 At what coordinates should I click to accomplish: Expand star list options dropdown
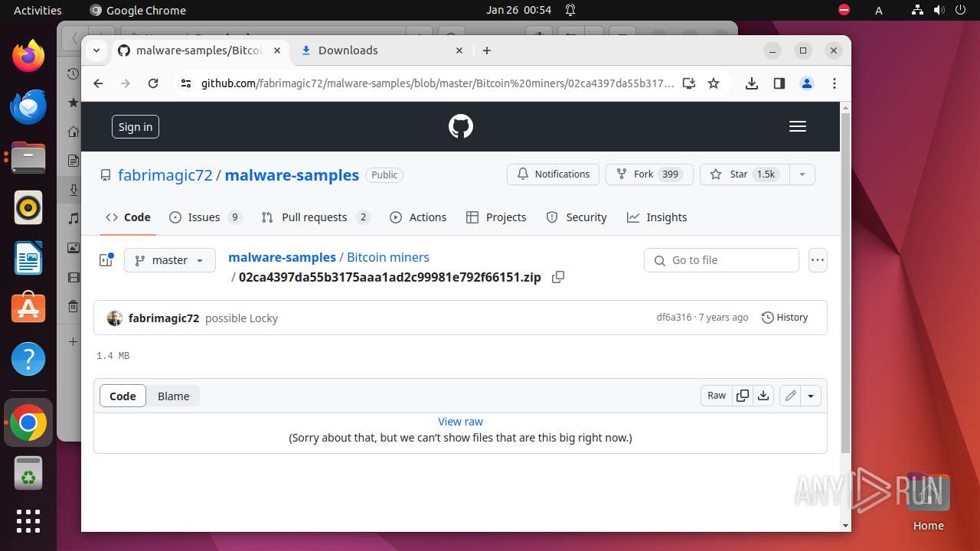click(x=802, y=174)
